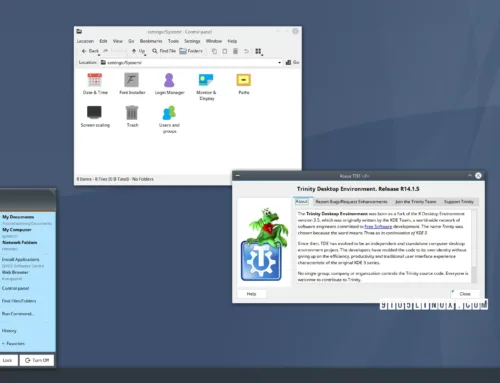This screenshot has width=500, height=383.
Task: Click the Control panel window title icon
Action: [79, 32]
